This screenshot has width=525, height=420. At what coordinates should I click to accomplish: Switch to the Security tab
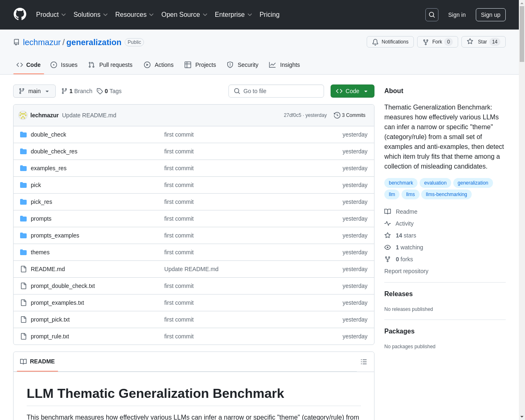pyautogui.click(x=243, y=65)
